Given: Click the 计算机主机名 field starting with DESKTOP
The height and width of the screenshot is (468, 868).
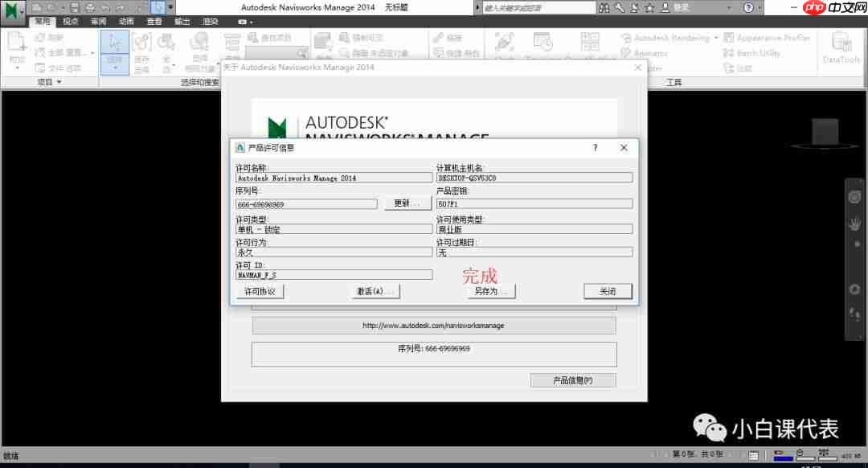Looking at the screenshot, I should (534, 178).
